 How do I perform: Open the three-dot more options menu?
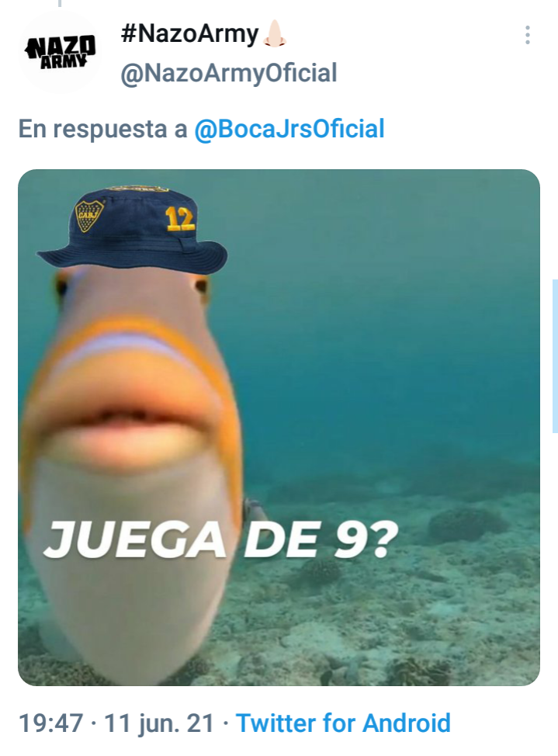527,35
